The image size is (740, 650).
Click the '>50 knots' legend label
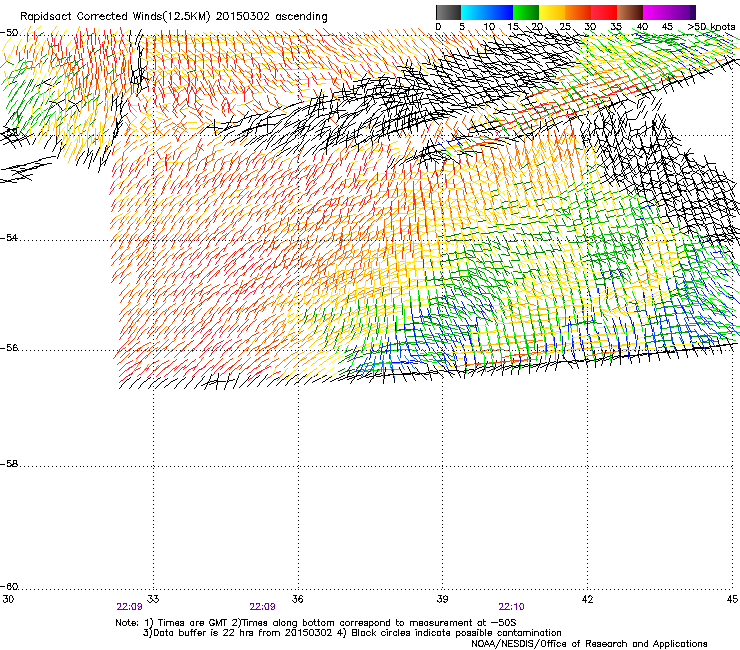click(x=711, y=27)
